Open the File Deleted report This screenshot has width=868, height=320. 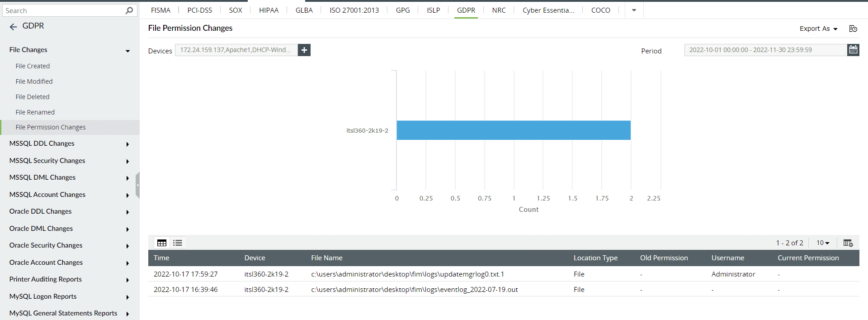[33, 97]
